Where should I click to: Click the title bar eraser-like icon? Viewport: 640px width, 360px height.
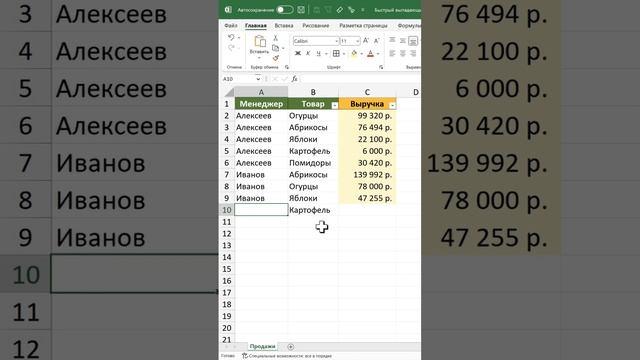point(340,9)
